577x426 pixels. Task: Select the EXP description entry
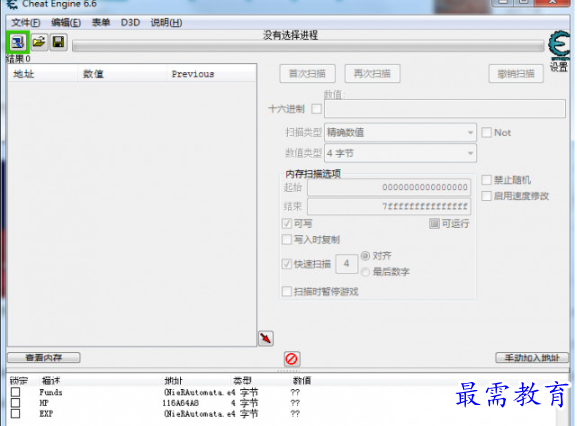pyautogui.click(x=46, y=414)
